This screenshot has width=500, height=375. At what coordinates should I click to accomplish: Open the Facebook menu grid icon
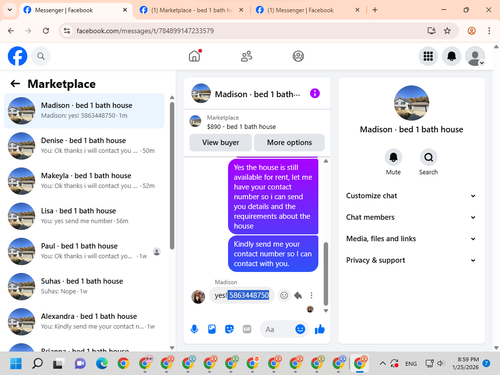428,56
